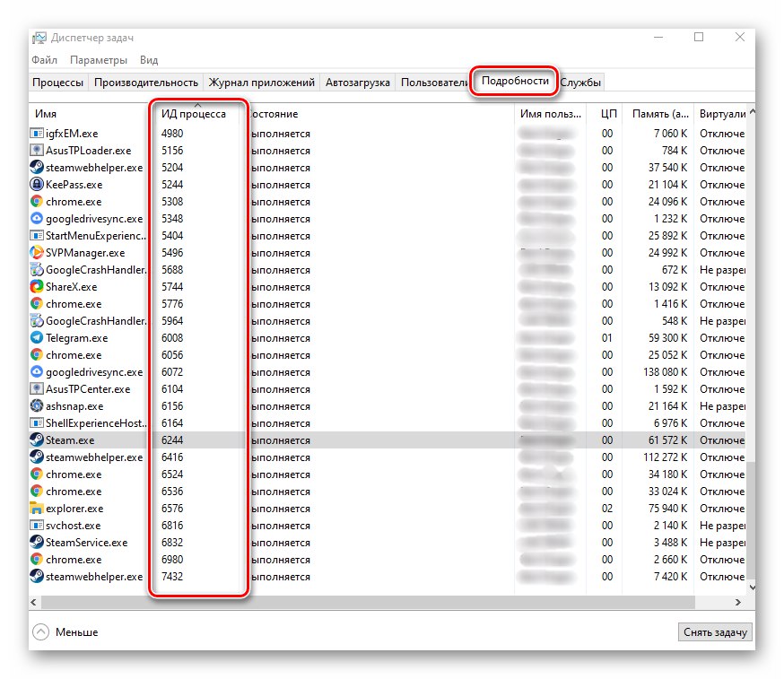Screen dimensions: 784x679
Task: Open the Вид menu
Action: [x=148, y=59]
